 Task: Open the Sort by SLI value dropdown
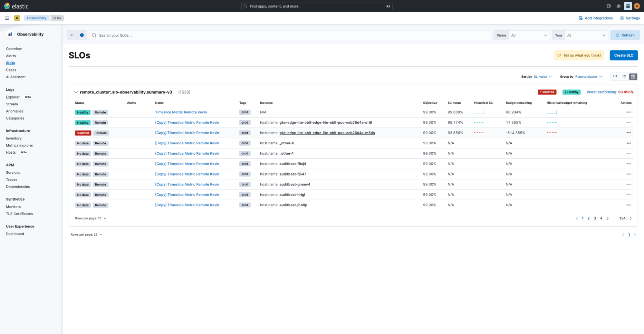point(543,77)
